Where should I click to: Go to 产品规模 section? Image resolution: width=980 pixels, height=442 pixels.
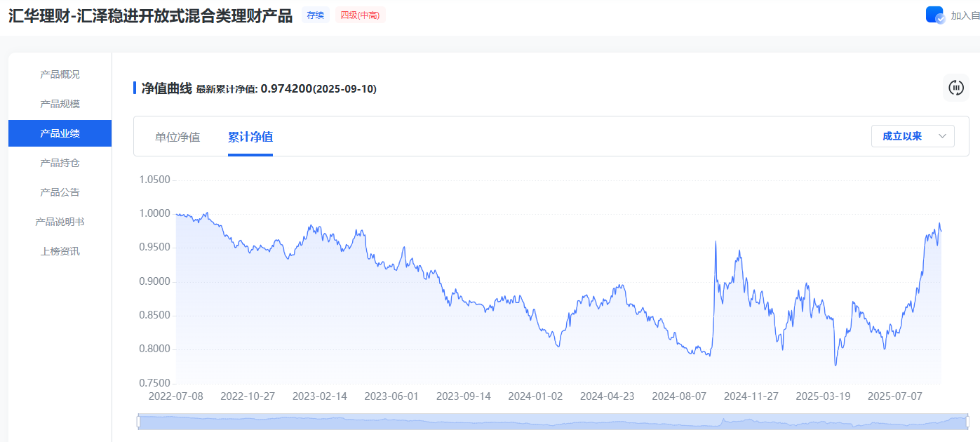click(x=60, y=104)
